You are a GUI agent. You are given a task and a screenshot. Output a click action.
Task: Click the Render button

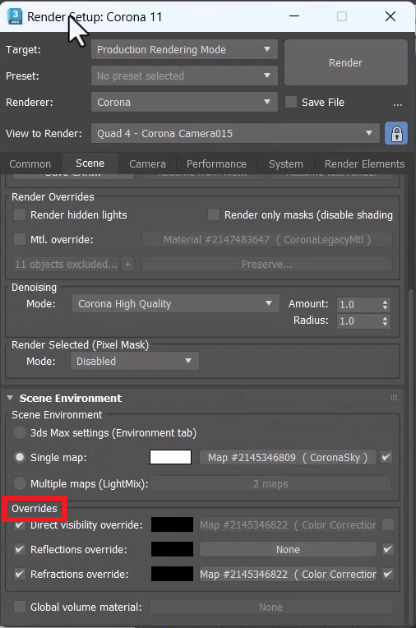point(346,62)
